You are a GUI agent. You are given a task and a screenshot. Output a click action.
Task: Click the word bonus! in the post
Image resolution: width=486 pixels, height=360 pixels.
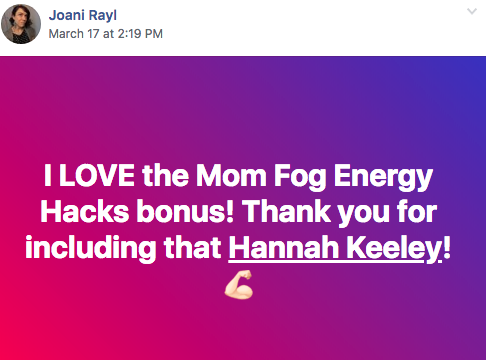[185, 211]
